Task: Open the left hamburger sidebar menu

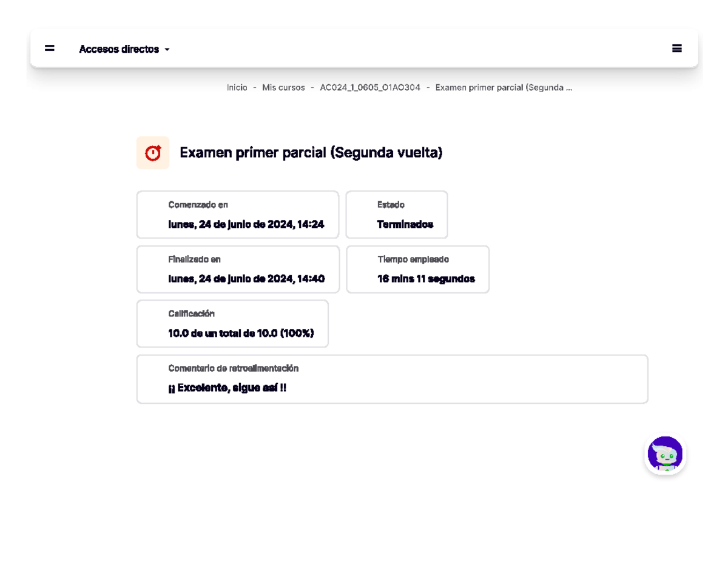Action: click(x=50, y=49)
